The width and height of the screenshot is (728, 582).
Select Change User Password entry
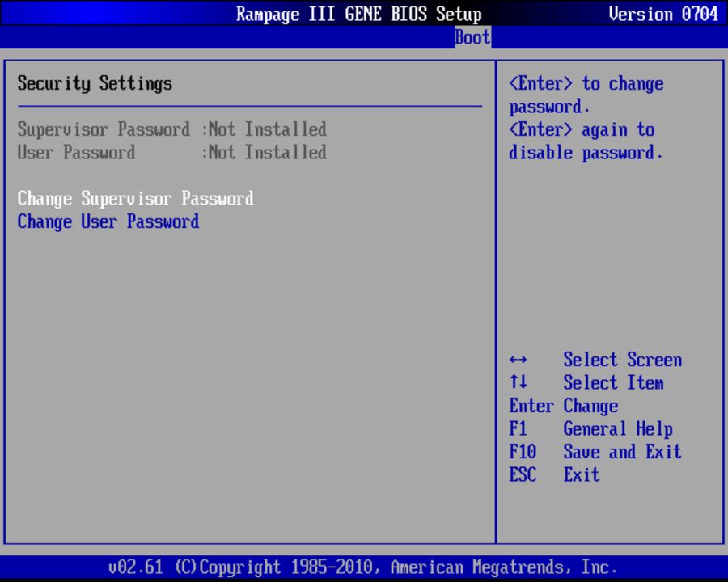pyautogui.click(x=108, y=221)
